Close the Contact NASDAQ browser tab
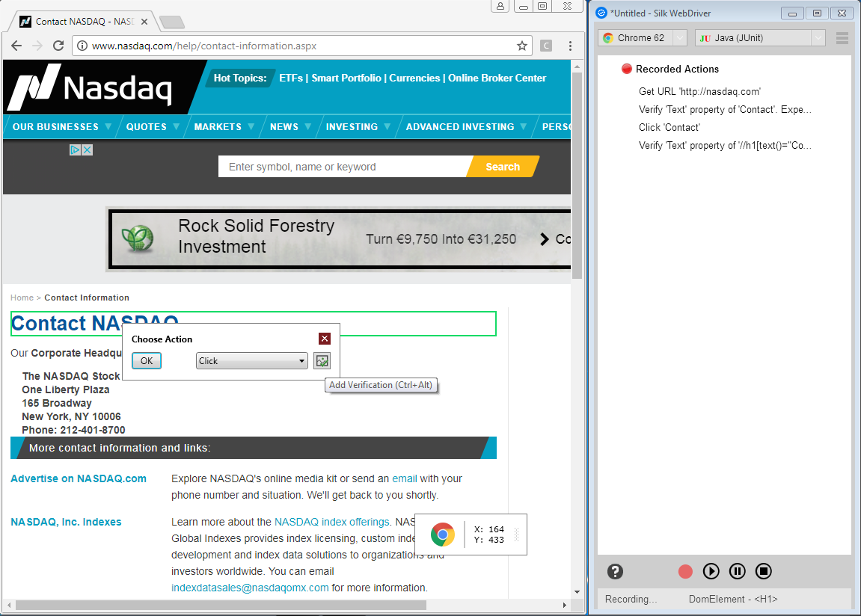 coord(144,22)
